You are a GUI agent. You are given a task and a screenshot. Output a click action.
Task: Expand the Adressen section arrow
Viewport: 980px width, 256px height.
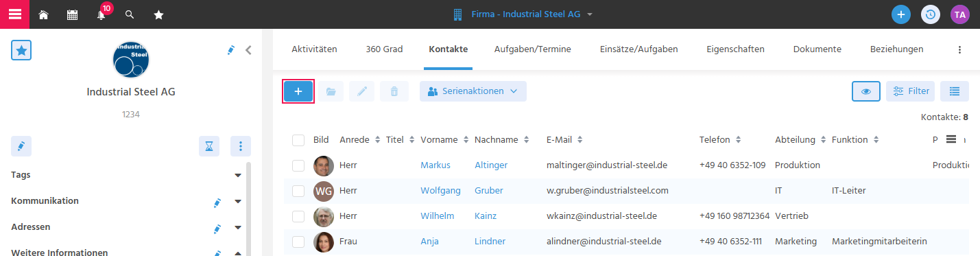tap(238, 228)
